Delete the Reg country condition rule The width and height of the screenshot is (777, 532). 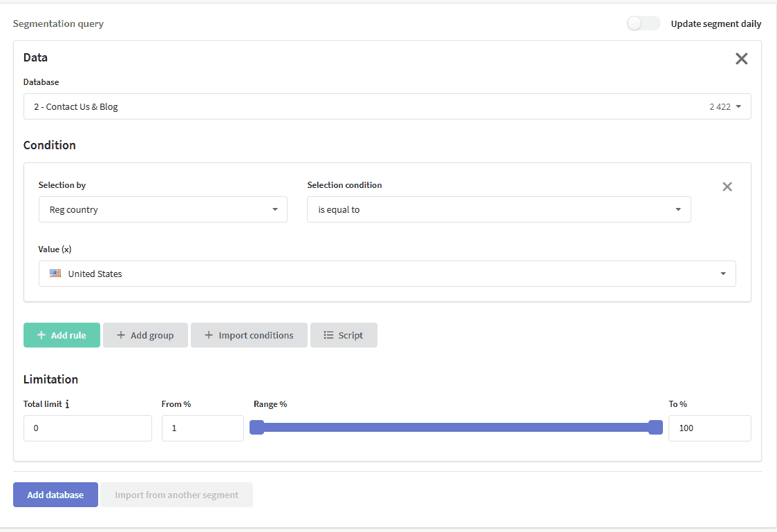point(727,187)
